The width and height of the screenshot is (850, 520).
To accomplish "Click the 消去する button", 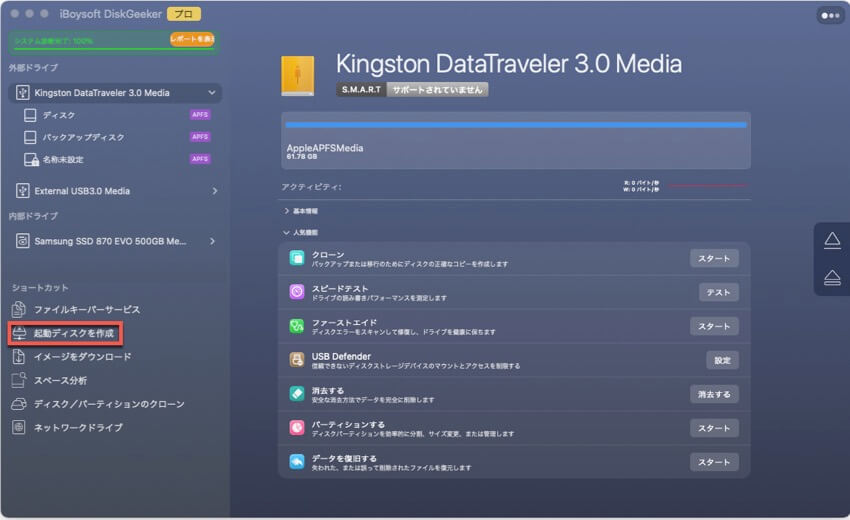I will click(714, 394).
